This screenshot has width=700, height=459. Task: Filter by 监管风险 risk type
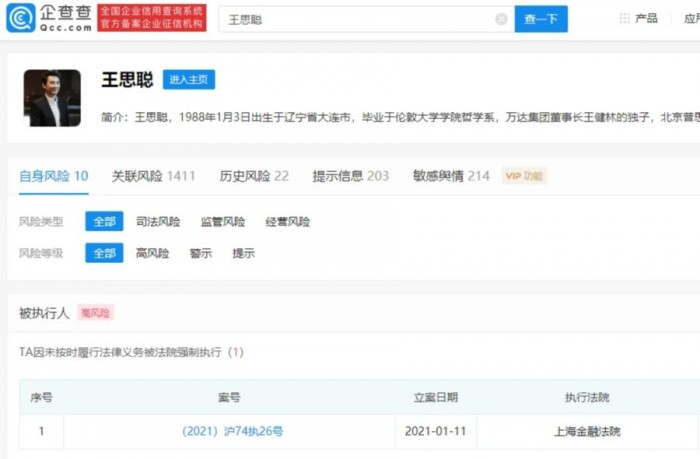point(222,222)
